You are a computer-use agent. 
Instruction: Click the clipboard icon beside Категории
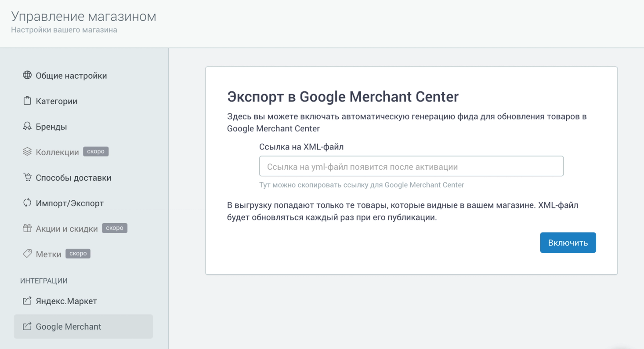click(27, 101)
